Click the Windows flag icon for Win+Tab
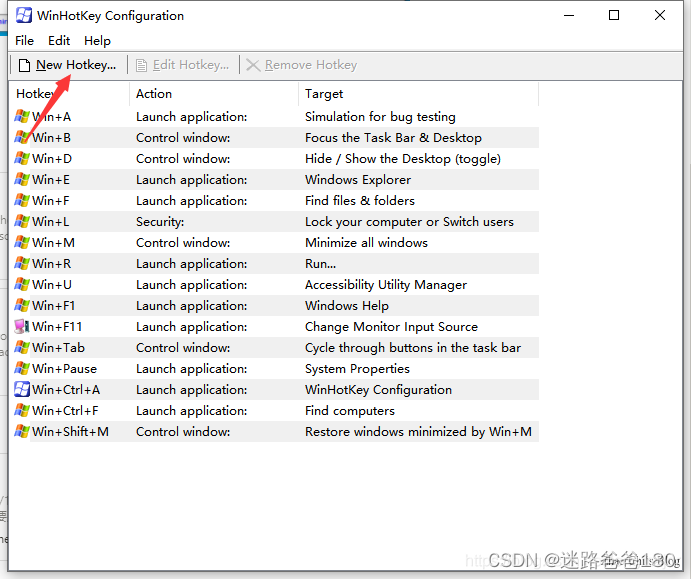 (x=22, y=348)
